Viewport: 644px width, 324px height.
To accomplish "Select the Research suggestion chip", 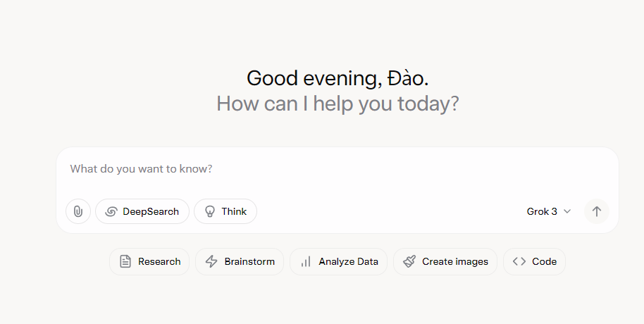I will [x=149, y=261].
